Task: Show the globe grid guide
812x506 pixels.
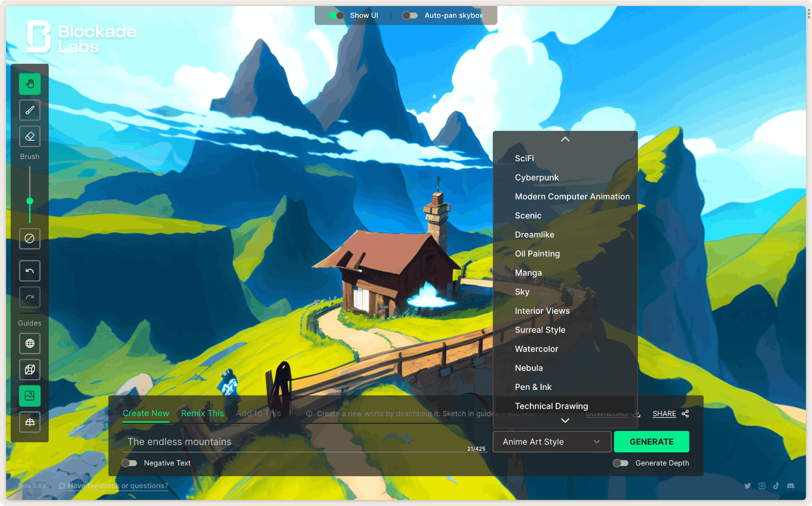Action: point(30,343)
